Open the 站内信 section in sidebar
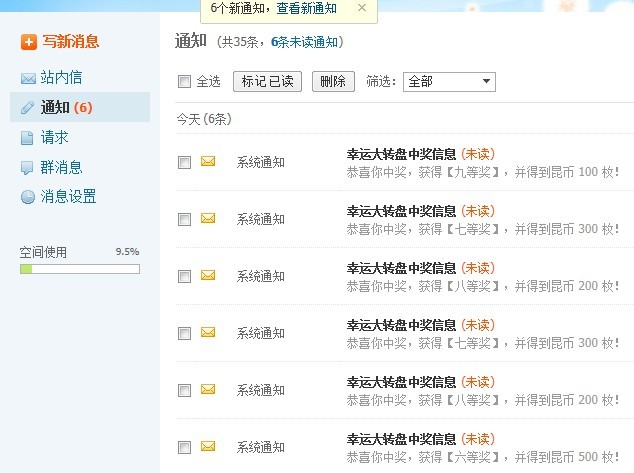Image resolution: width=634 pixels, height=473 pixels. coord(61,78)
